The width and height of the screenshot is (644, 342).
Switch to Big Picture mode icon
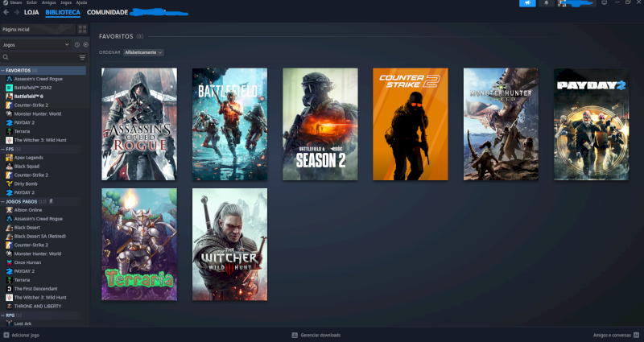tap(605, 2)
